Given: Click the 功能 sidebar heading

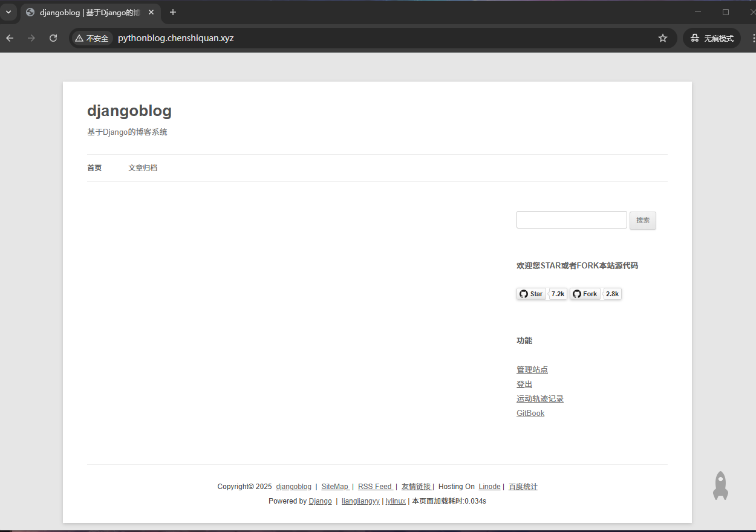Looking at the screenshot, I should tap(524, 340).
